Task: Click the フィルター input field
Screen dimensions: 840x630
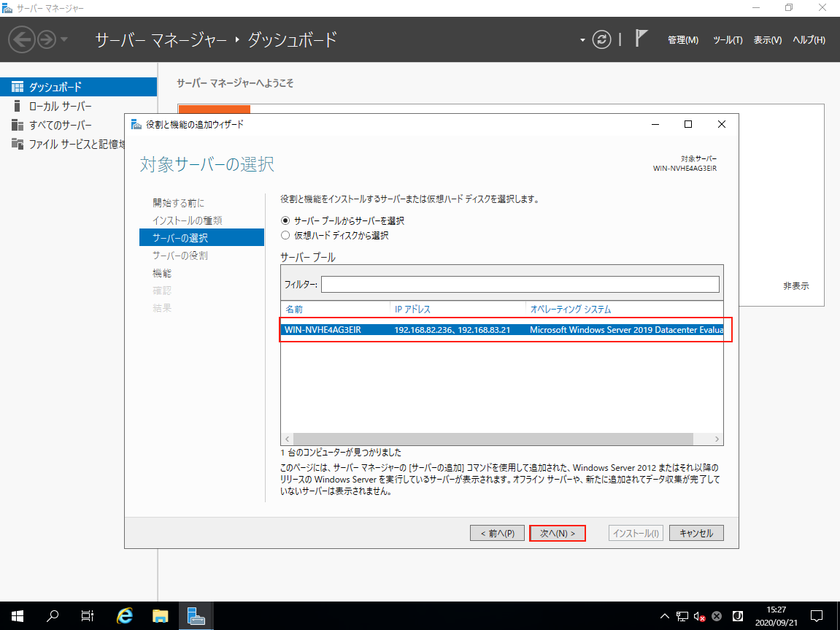Action: click(x=520, y=285)
